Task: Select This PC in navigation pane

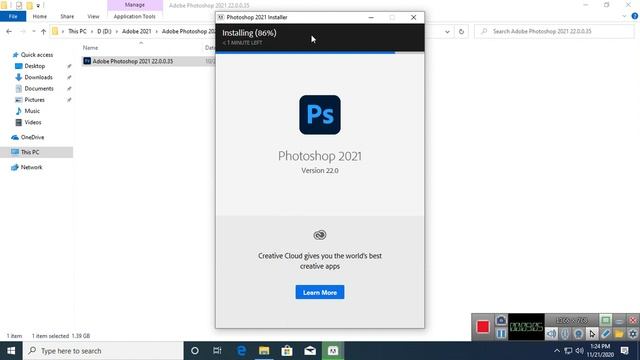Action: click(x=30, y=152)
